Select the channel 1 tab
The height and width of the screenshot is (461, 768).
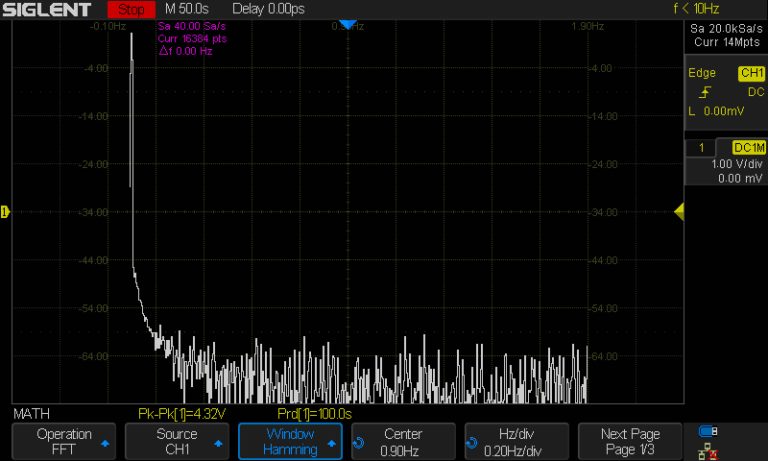[702, 147]
